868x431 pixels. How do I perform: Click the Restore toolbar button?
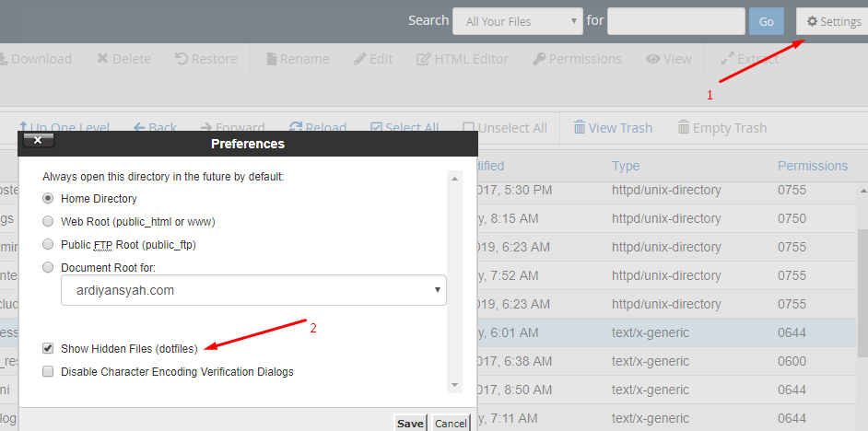205,59
